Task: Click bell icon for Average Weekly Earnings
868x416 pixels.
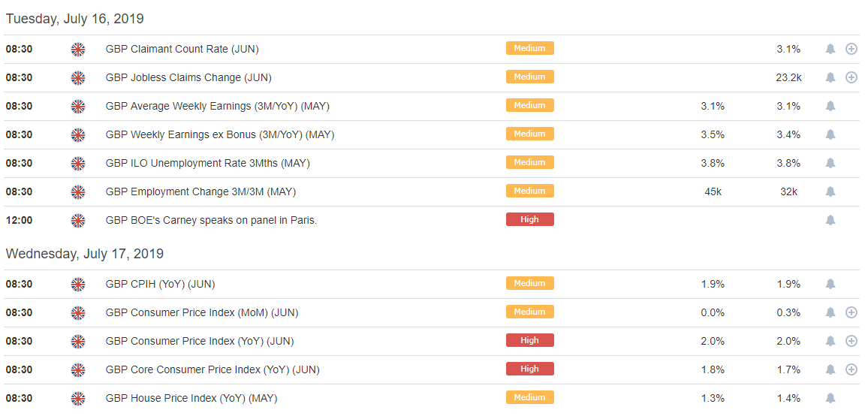Action: point(830,106)
